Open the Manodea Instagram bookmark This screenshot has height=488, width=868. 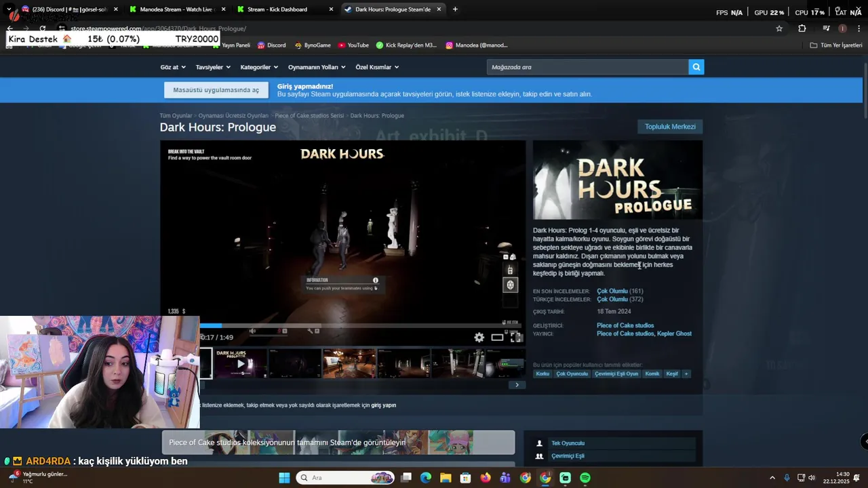tap(477, 45)
